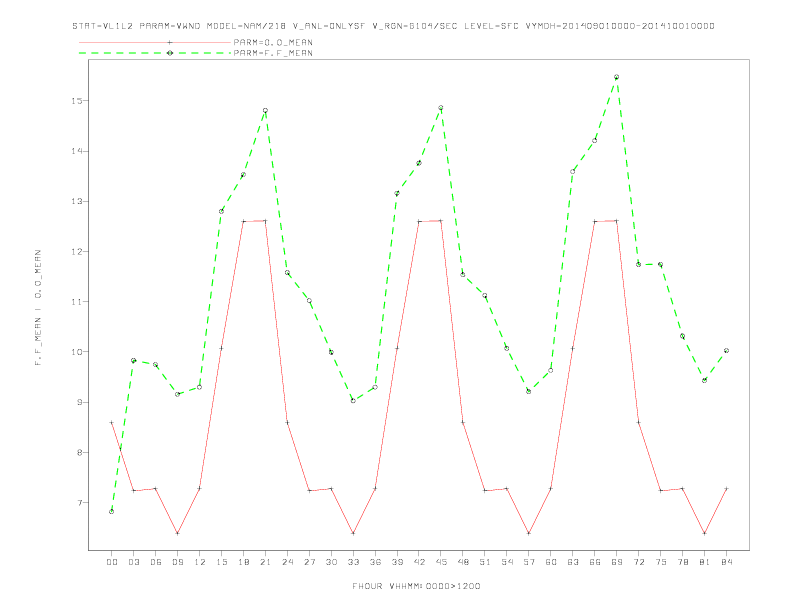Image resolution: width=792 pixels, height=612 pixels.
Task: Click y-axis tick value 11
Action: [76, 301]
